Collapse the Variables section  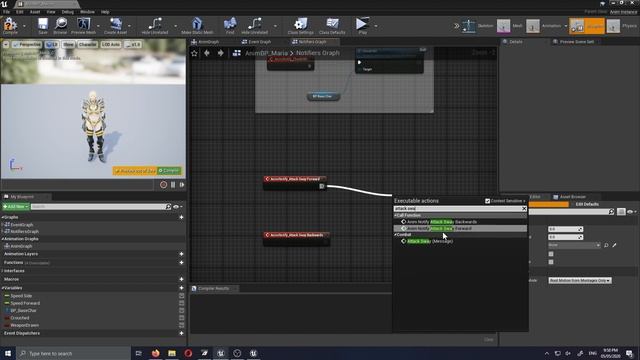click(3, 288)
